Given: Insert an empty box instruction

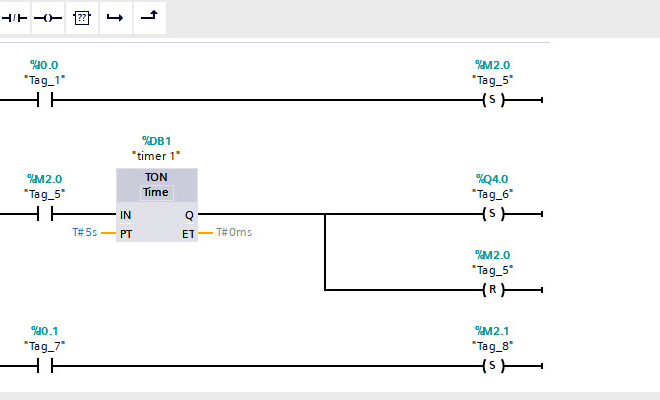Looking at the screenshot, I should (82, 18).
